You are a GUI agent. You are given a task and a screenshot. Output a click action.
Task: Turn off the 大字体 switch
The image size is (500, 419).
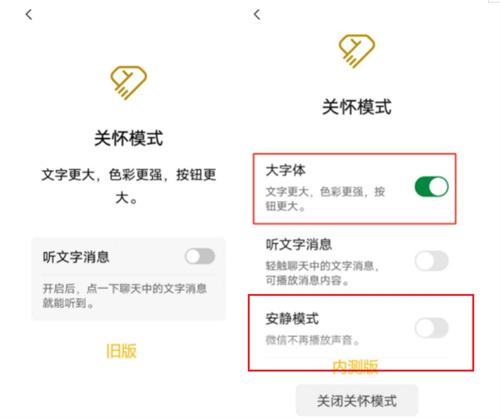point(431,187)
